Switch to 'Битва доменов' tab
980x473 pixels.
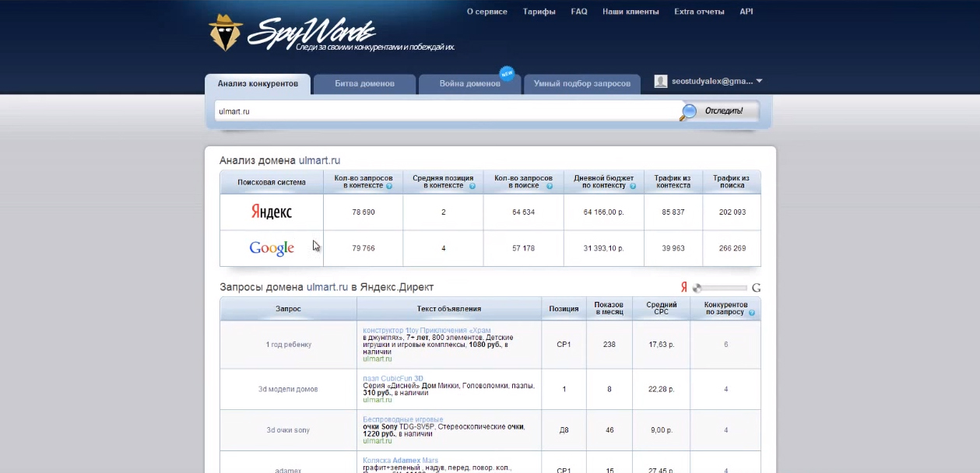[x=364, y=84]
